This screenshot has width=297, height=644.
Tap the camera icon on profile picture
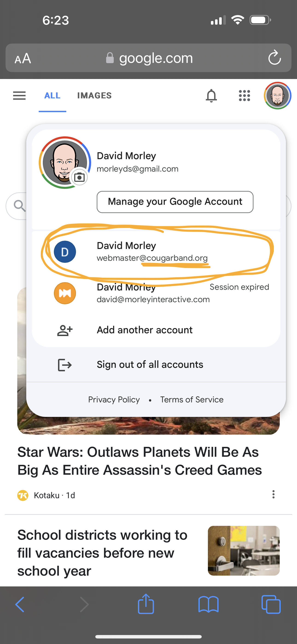pyautogui.click(x=79, y=177)
